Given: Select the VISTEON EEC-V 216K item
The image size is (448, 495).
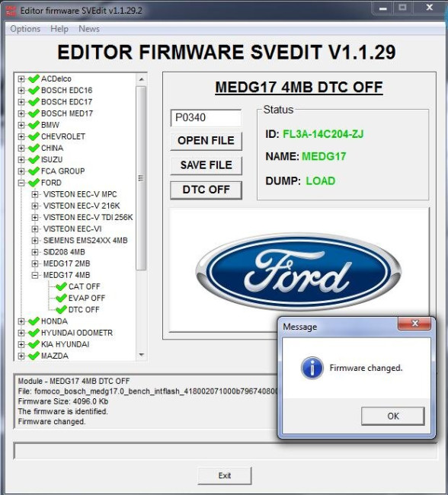Looking at the screenshot, I should coord(82,206).
